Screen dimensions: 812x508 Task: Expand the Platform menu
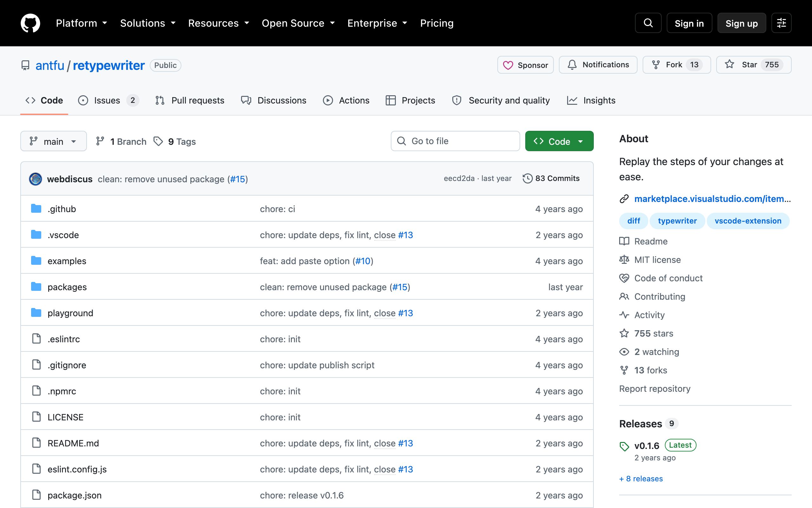coord(81,23)
